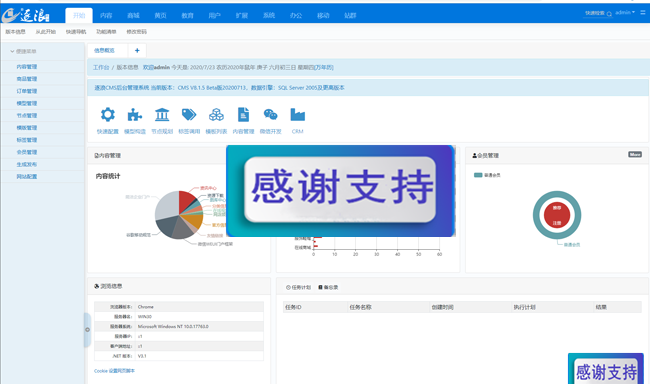Switch to the 教育 top menu
Screen dimensions: 650x384
pyautogui.click(x=187, y=15)
